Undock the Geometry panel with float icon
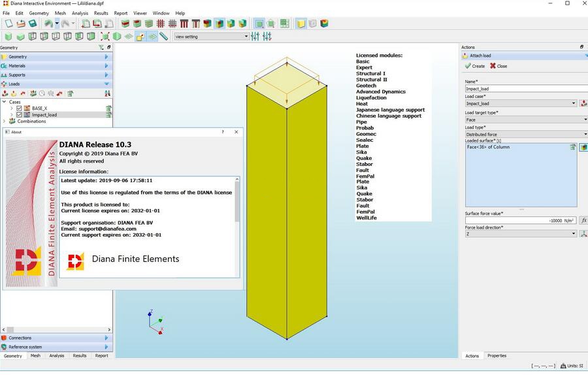The width and height of the screenshot is (588, 375). click(x=108, y=47)
